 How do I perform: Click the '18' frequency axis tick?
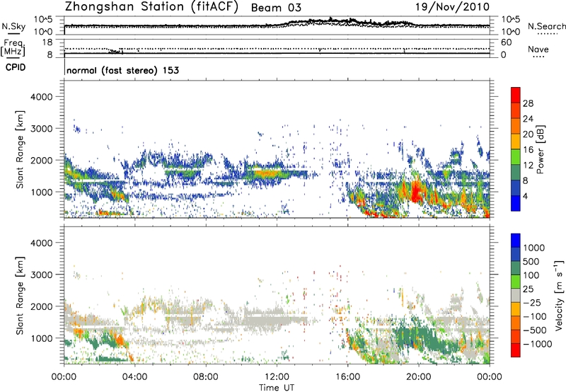pos(47,42)
